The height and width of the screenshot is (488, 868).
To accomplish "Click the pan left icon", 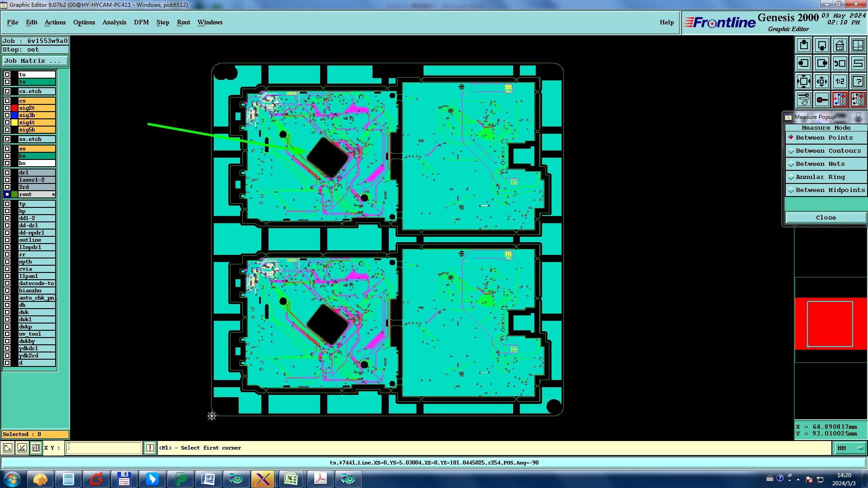I will click(803, 63).
